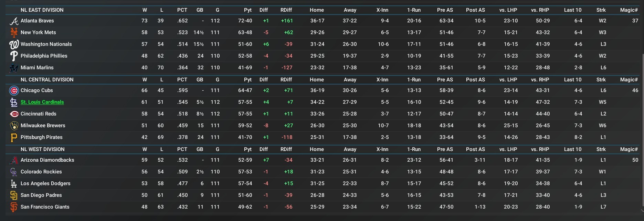Sort NL Central Division by Strk header
The width and height of the screenshot is (644, 221).
tap(601, 80)
